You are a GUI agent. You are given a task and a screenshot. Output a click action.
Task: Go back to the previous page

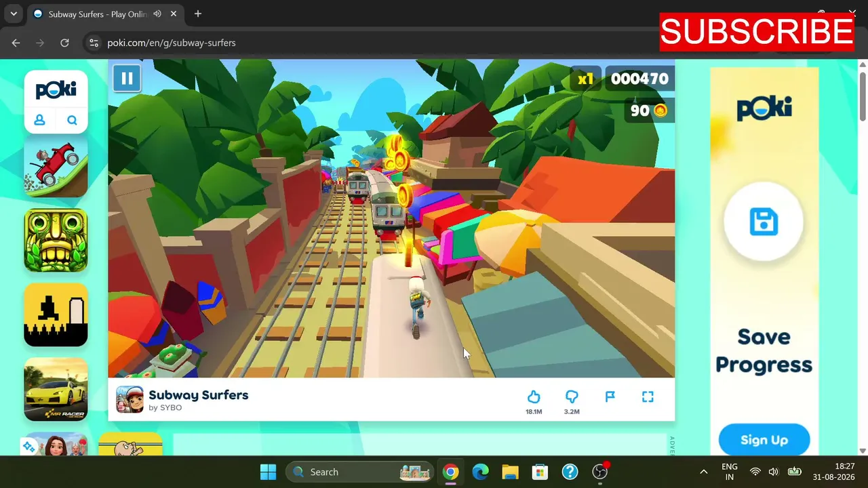click(16, 43)
